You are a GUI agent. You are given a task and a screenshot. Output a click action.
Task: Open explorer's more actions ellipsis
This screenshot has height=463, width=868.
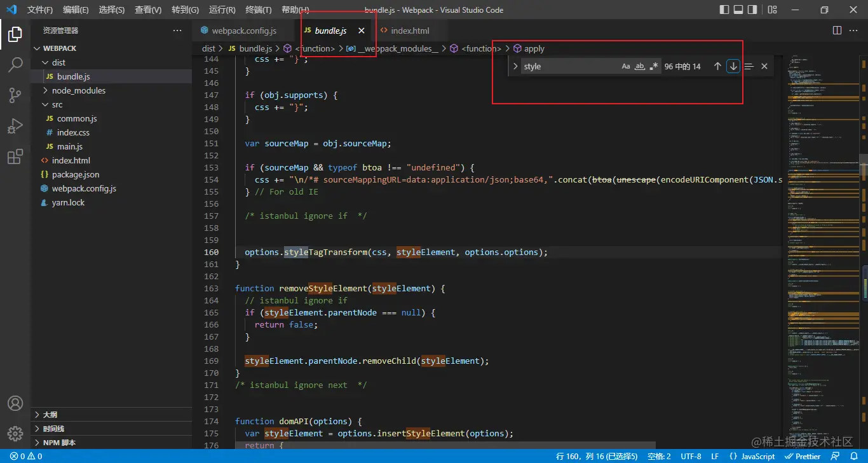177,31
